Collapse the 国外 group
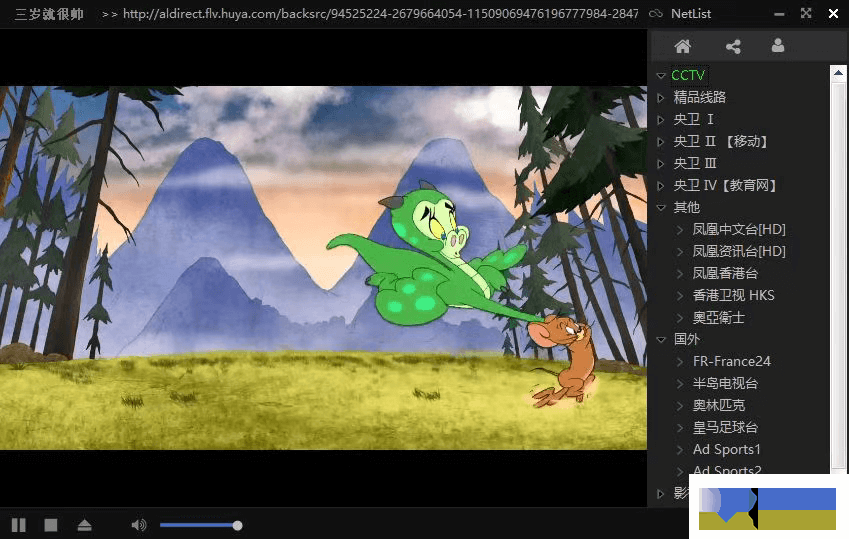The width and height of the screenshot is (849, 539). [x=661, y=340]
